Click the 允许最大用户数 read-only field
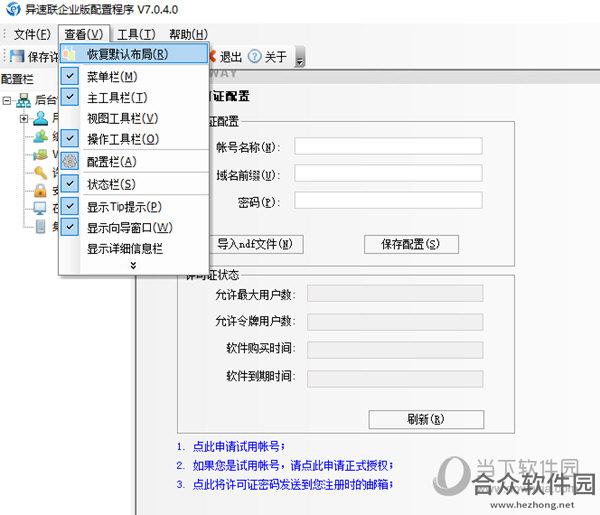Image resolution: width=600 pixels, height=515 pixels. click(x=395, y=293)
